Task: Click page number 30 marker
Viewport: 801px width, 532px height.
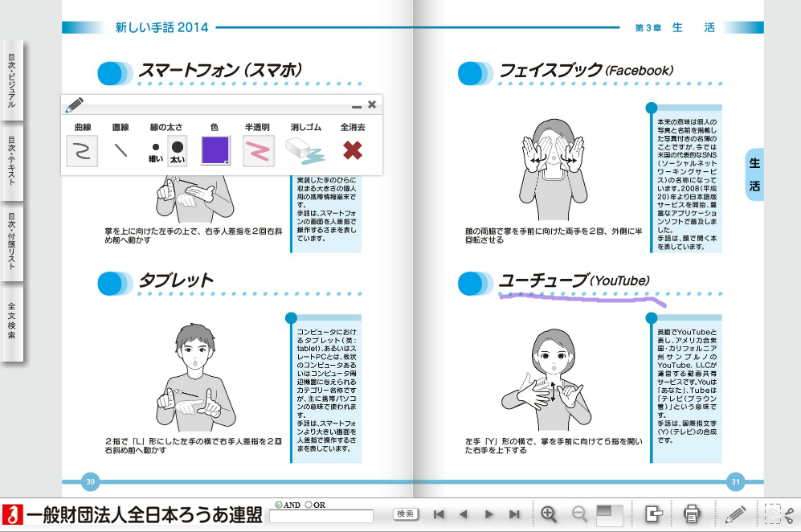Action: coord(91,481)
